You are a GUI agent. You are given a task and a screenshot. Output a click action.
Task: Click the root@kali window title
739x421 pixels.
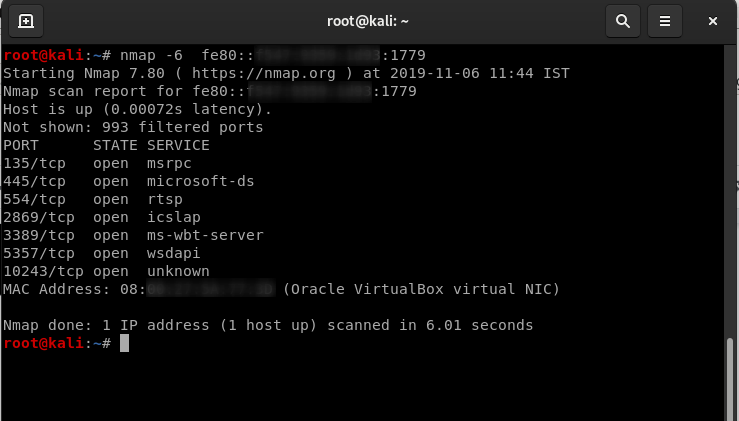tap(368, 21)
